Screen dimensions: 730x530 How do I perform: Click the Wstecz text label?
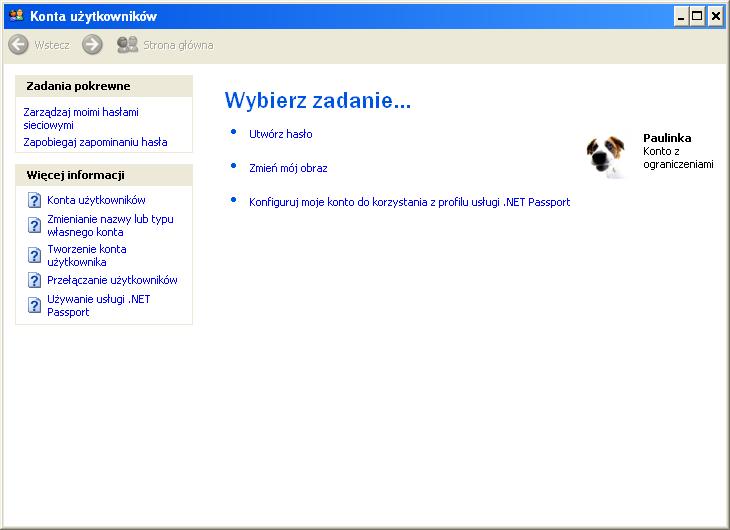(52, 45)
